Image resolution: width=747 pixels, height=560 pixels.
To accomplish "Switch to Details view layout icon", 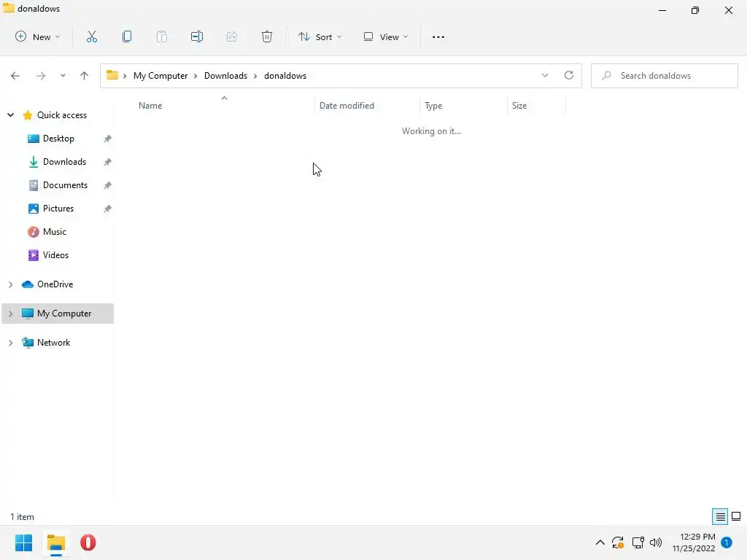I will pos(720,516).
